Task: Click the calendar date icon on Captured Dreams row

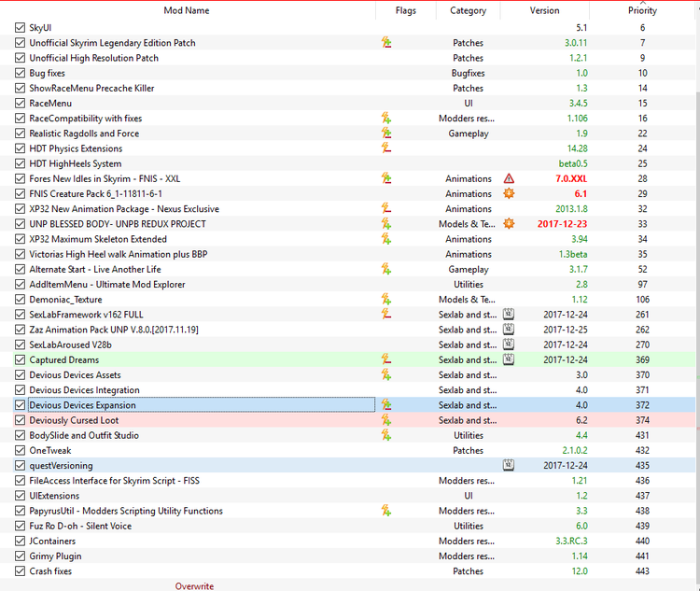Action: (509, 359)
